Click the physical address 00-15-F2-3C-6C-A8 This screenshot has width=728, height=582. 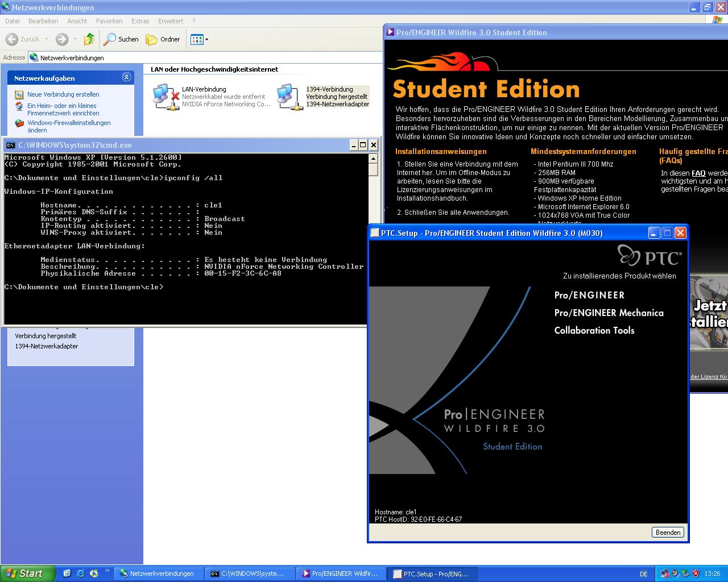[243, 273]
